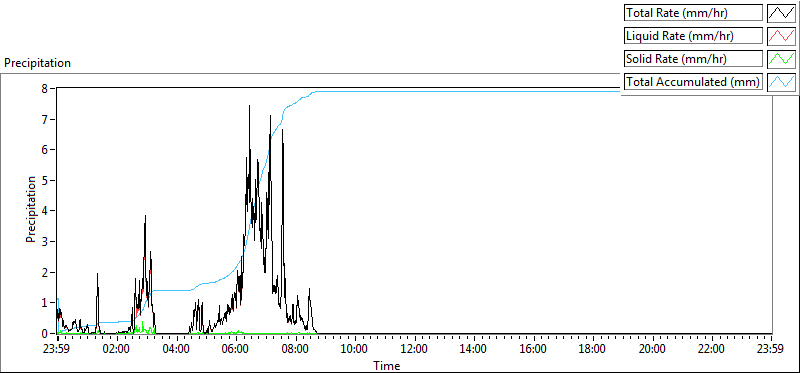Click the 14:00 time axis label
800x373 pixels.
(x=474, y=350)
